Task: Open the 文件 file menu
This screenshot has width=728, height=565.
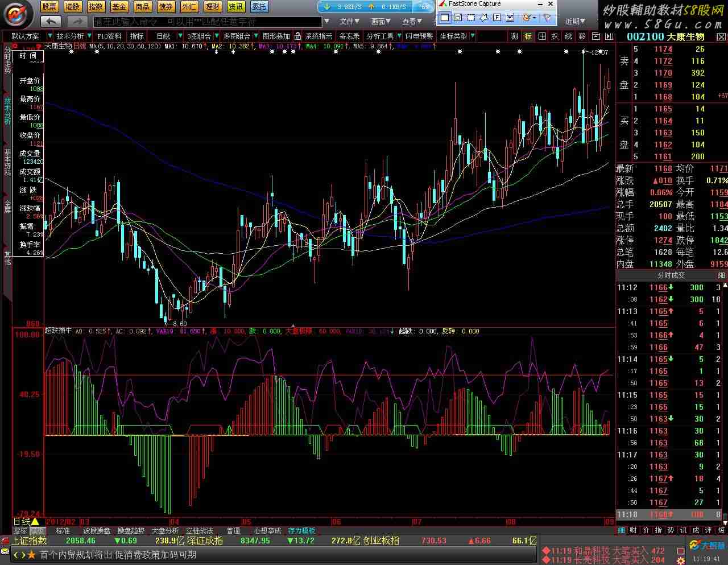Action: (350, 22)
